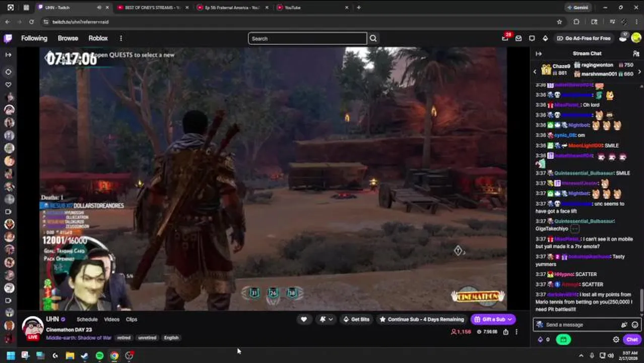Go to the Browse page
This screenshot has height=363, width=644.
(x=68, y=38)
